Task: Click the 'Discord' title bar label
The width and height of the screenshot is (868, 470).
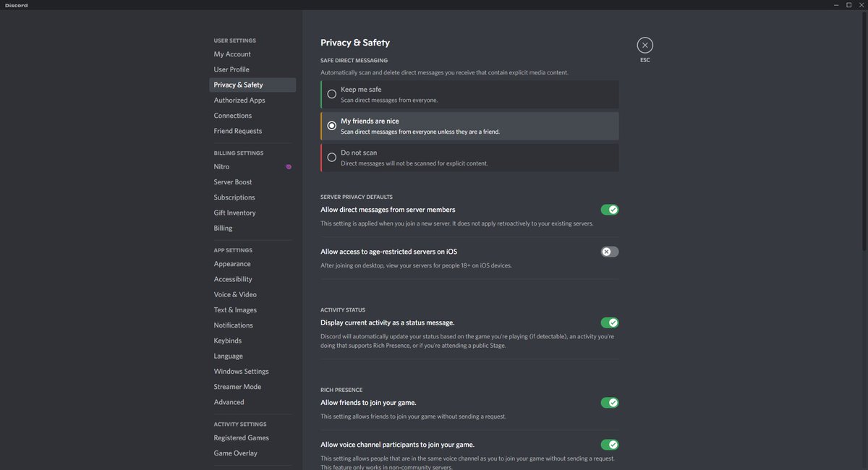Action: tap(16, 5)
